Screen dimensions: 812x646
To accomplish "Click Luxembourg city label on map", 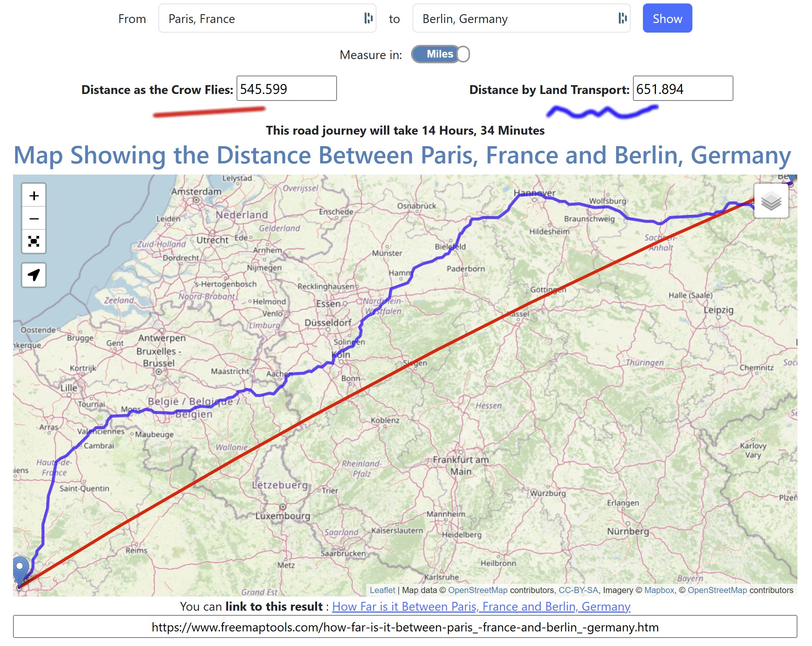I will click(283, 516).
